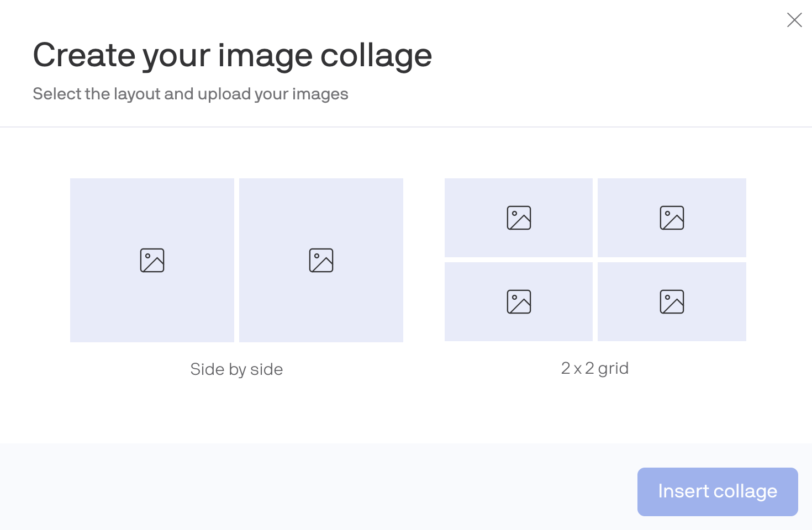
Task: Click image icon in right Side by side panel
Action: pyautogui.click(x=321, y=261)
